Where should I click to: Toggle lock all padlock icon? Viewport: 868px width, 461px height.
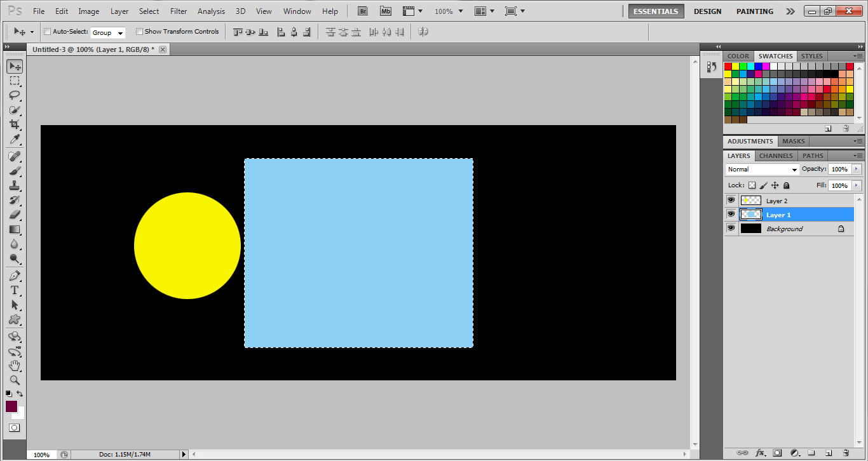click(786, 185)
